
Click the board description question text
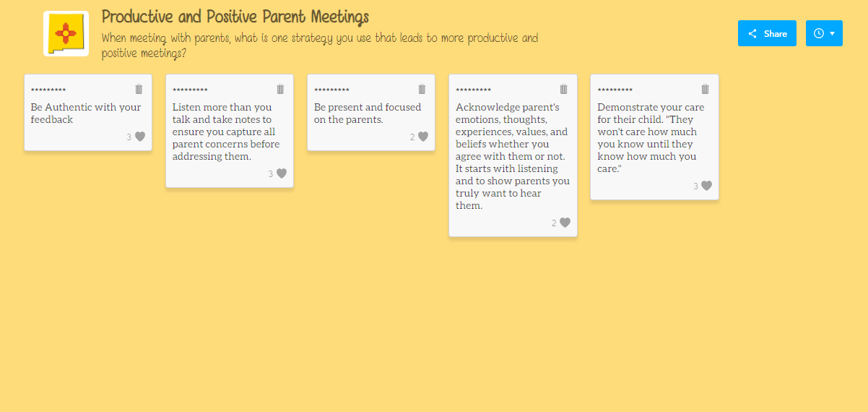pyautogui.click(x=320, y=46)
